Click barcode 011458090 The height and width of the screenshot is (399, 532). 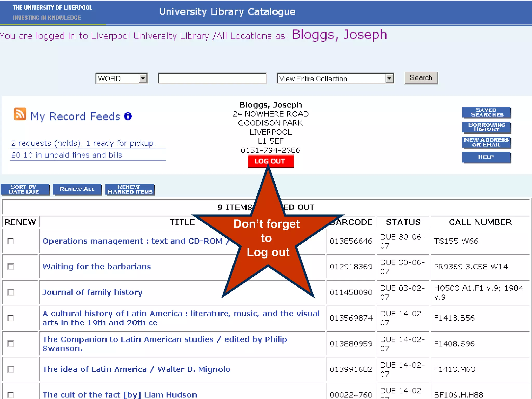point(351,292)
